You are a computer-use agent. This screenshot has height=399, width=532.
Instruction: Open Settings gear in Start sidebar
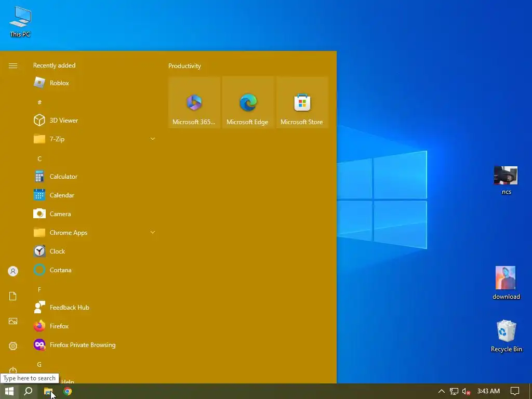pos(13,346)
